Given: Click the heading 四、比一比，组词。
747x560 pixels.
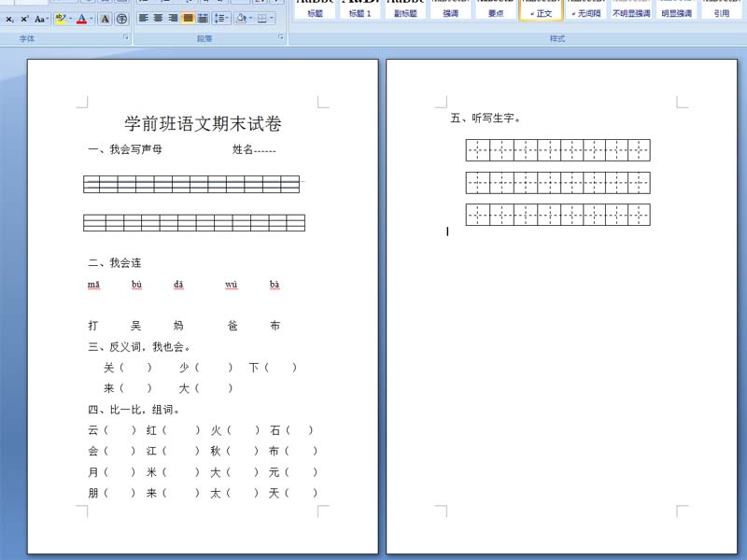Looking at the screenshot, I should pos(134,410).
